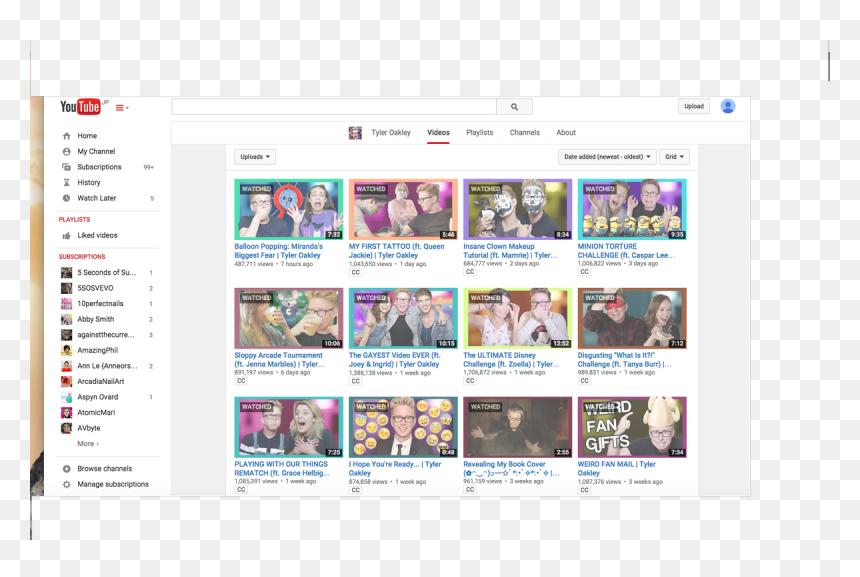Click 5 Seconds of Summer channel avatar
Screen dimensions: 860x577
coord(66,273)
